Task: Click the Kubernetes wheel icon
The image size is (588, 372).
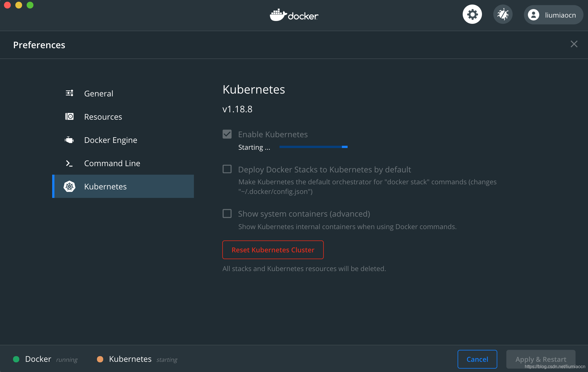Action: pos(69,186)
